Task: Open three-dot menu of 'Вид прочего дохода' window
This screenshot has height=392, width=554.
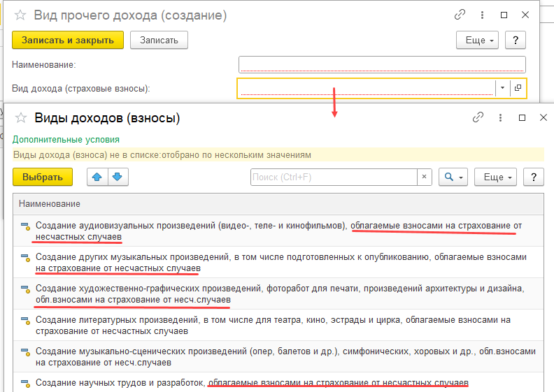Action: [482, 15]
